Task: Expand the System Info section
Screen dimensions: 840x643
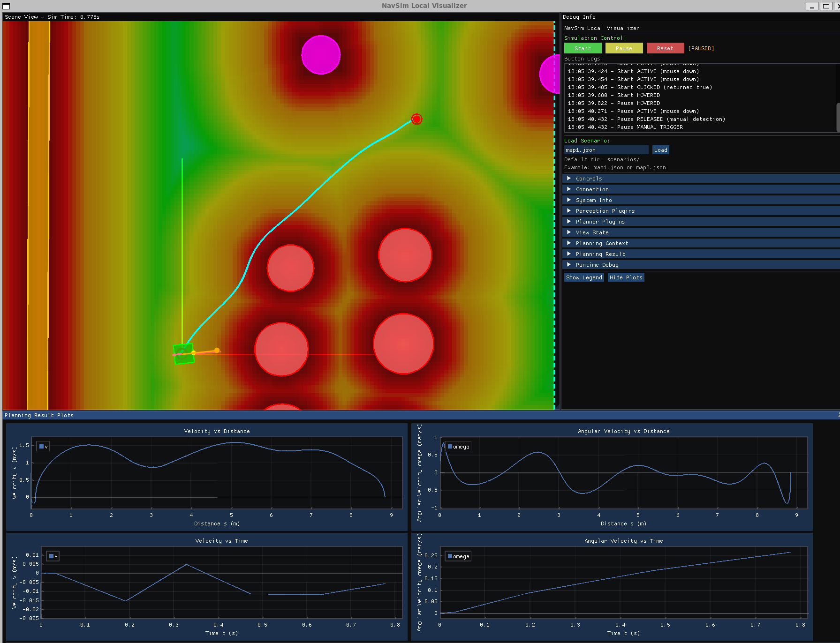Action: pyautogui.click(x=593, y=200)
